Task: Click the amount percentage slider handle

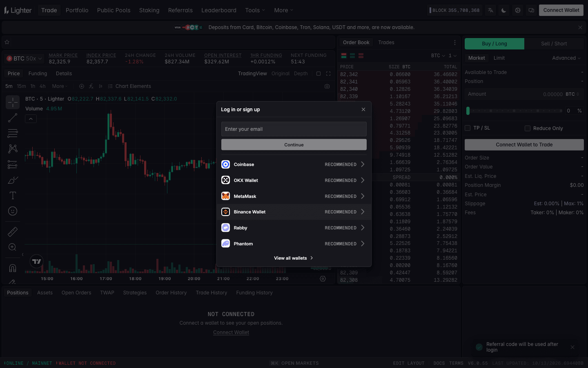Action: click(468, 111)
